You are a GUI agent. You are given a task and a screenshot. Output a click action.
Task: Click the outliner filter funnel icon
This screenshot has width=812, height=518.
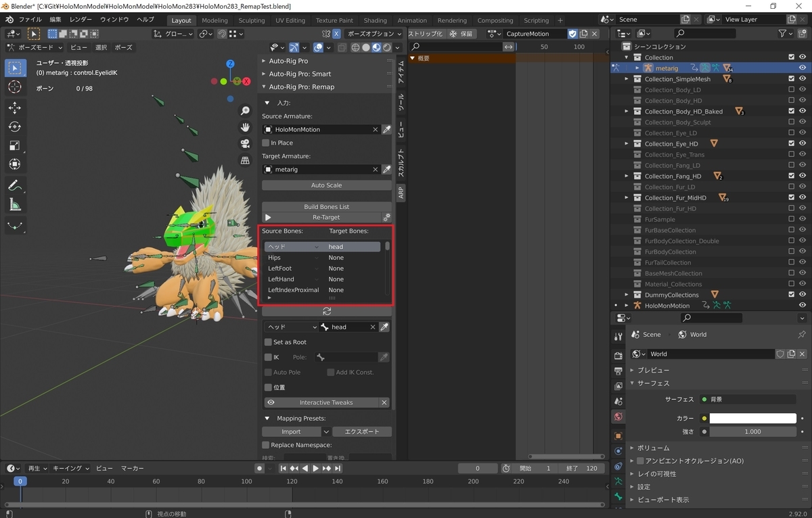tap(783, 33)
